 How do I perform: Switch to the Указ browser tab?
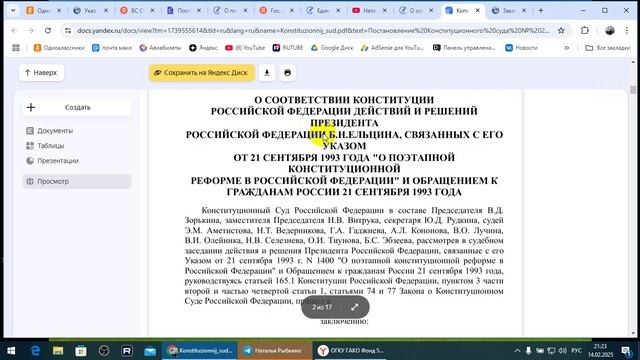pyautogui.click(x=90, y=11)
